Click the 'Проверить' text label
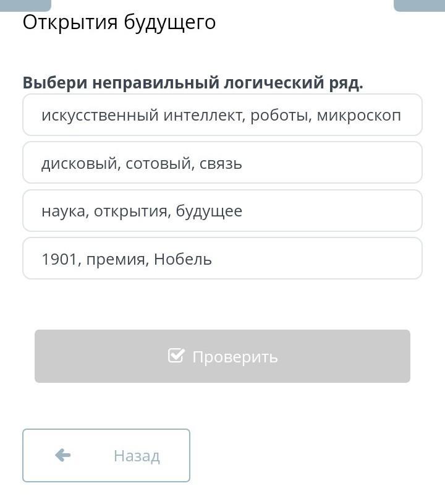 click(235, 357)
